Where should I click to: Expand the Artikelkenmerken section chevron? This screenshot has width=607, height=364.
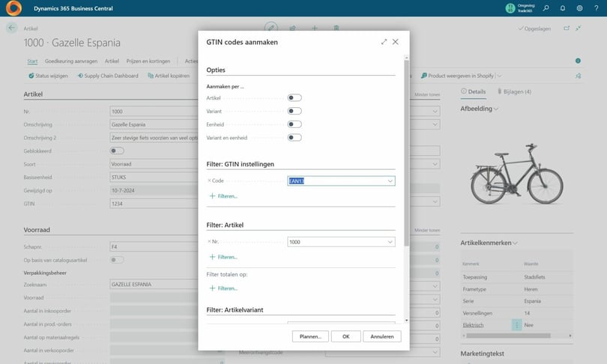click(x=516, y=243)
